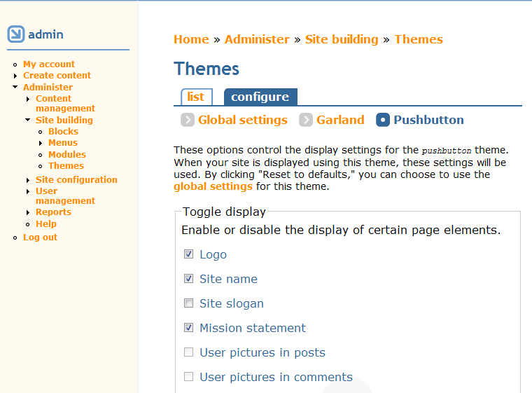Click the Logo checkbox label
Image resolution: width=532 pixels, height=393 pixels.
tap(213, 255)
